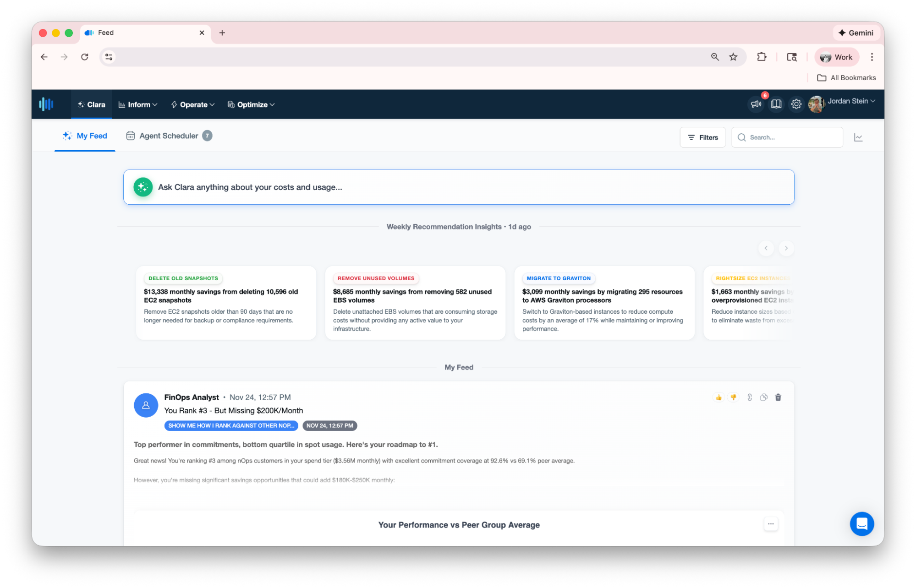Bookmark this page with star icon

point(733,57)
